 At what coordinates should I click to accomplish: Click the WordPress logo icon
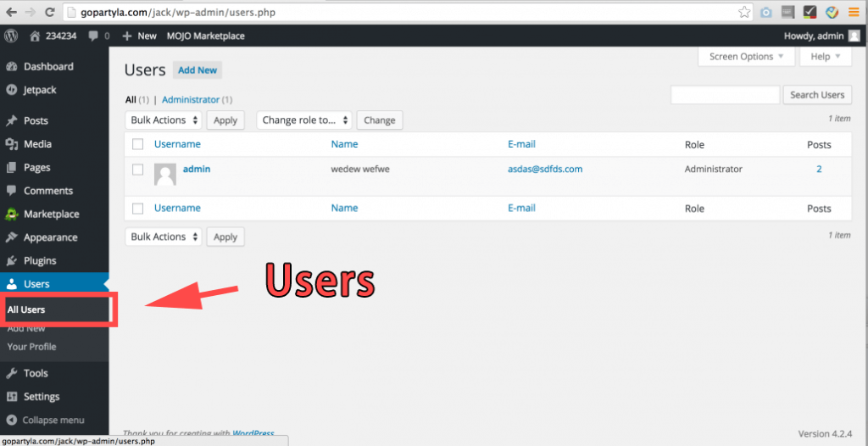tap(11, 36)
